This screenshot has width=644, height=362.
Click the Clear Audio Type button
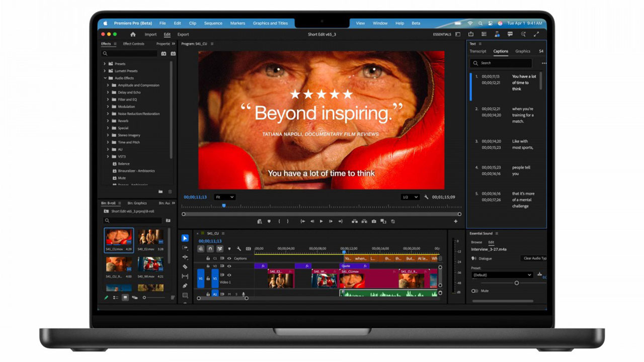coord(534,258)
